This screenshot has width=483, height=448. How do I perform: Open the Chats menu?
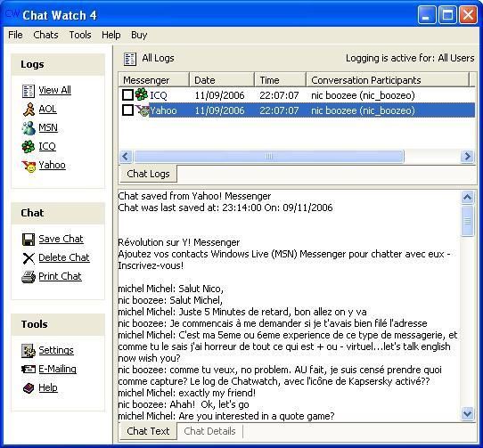[45, 35]
